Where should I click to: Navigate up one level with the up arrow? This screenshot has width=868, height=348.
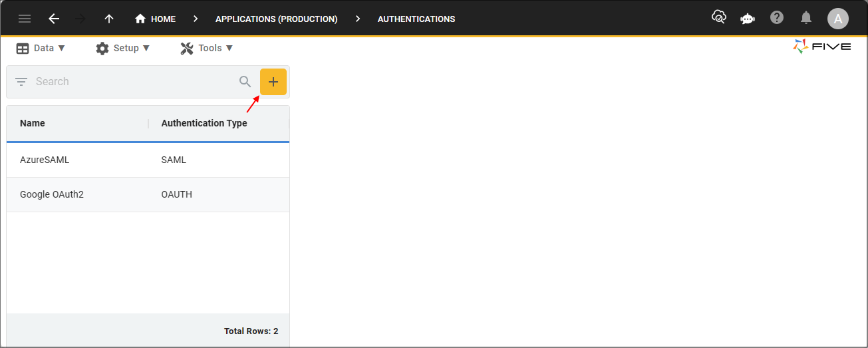(x=109, y=19)
